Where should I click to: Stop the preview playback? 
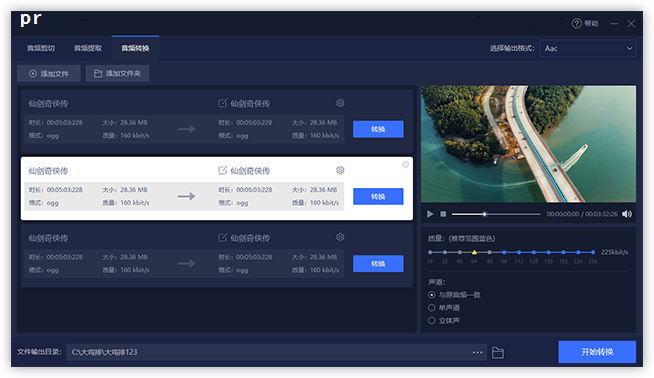point(443,214)
